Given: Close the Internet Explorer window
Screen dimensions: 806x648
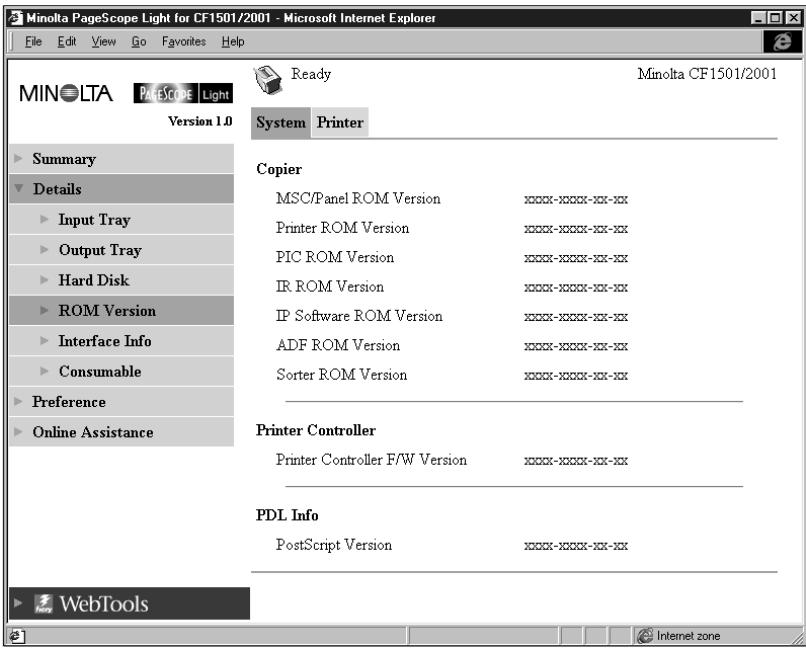Looking at the screenshot, I should coord(793,18).
